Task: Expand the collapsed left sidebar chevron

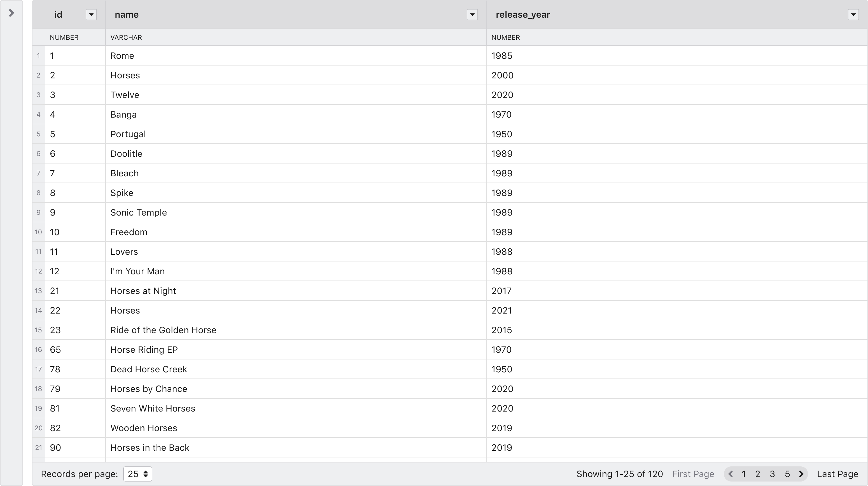Action: point(11,13)
